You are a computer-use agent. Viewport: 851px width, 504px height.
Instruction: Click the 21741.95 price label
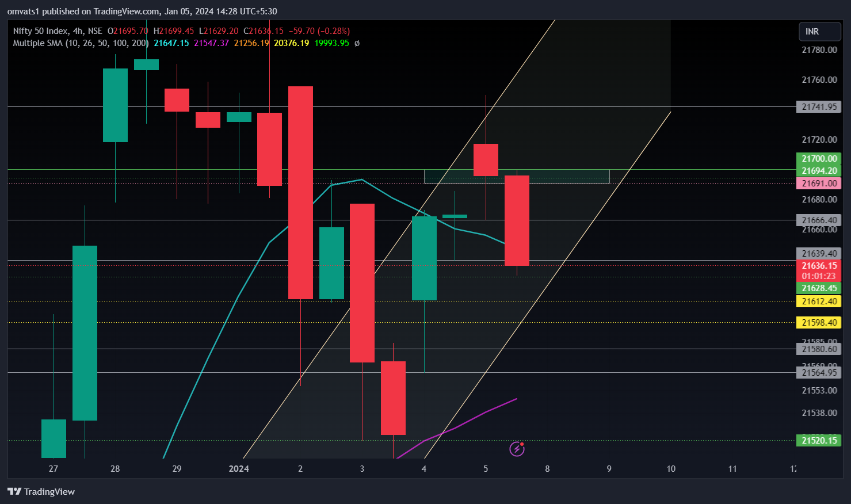[x=819, y=107]
